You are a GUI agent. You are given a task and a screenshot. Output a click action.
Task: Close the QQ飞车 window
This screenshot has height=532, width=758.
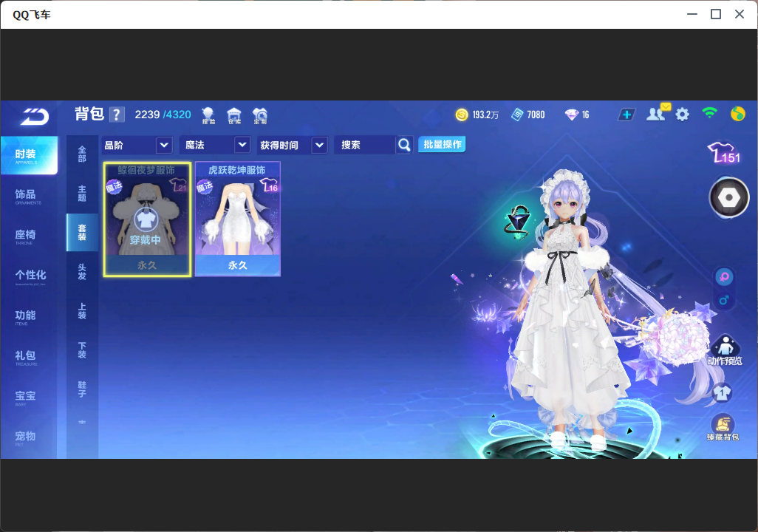coord(740,14)
